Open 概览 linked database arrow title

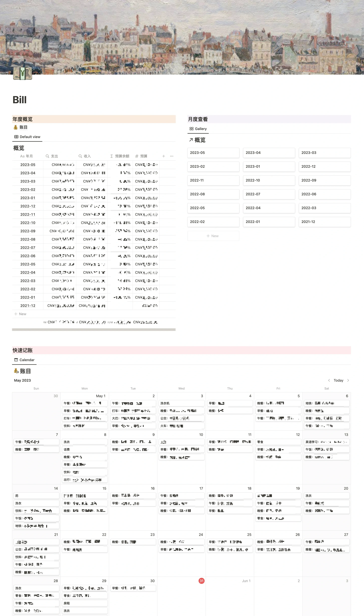(197, 140)
